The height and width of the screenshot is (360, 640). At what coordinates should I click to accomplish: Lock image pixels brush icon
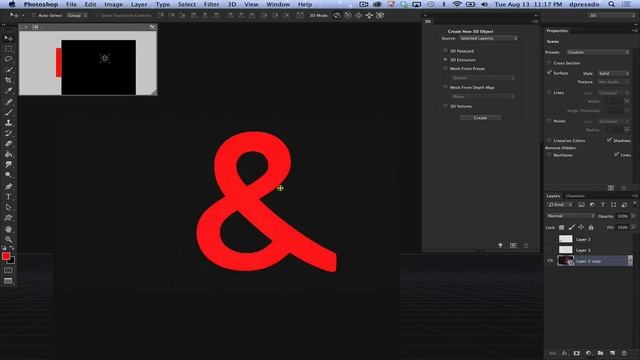pyautogui.click(x=571, y=227)
